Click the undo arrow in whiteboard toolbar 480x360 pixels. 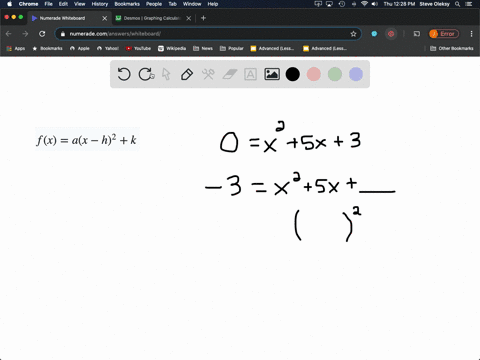[x=124, y=74]
